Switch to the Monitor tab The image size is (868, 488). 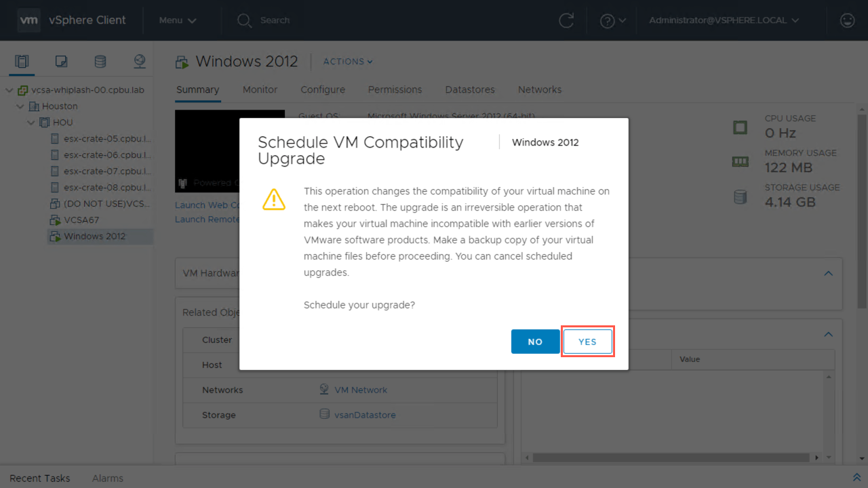point(260,89)
